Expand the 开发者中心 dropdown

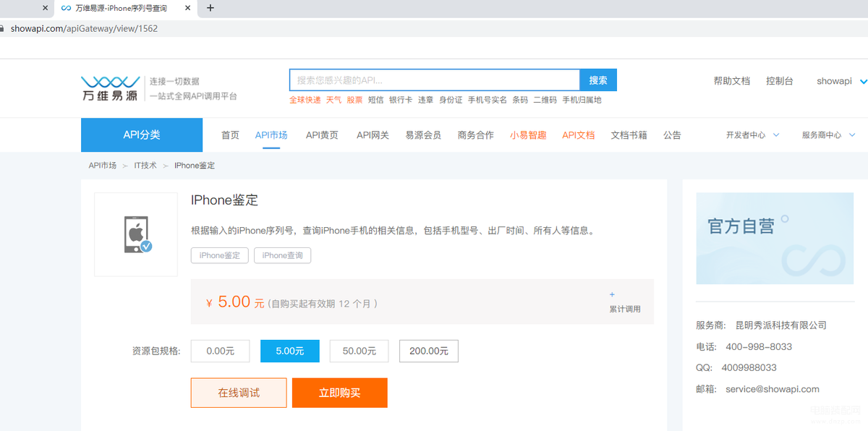tap(753, 135)
